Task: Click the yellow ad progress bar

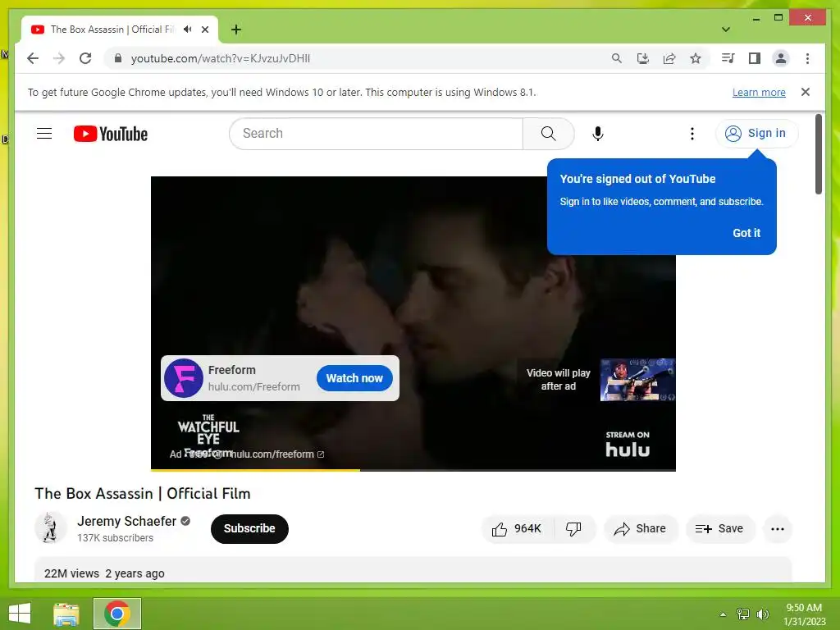Action: pyautogui.click(x=256, y=470)
